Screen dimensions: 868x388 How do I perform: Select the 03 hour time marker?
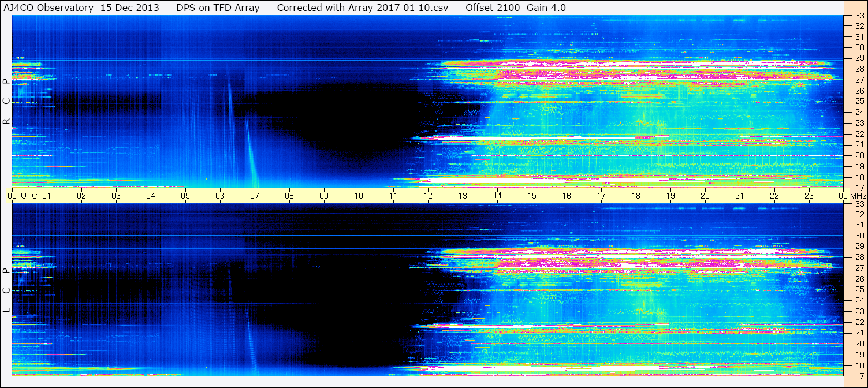(x=116, y=196)
